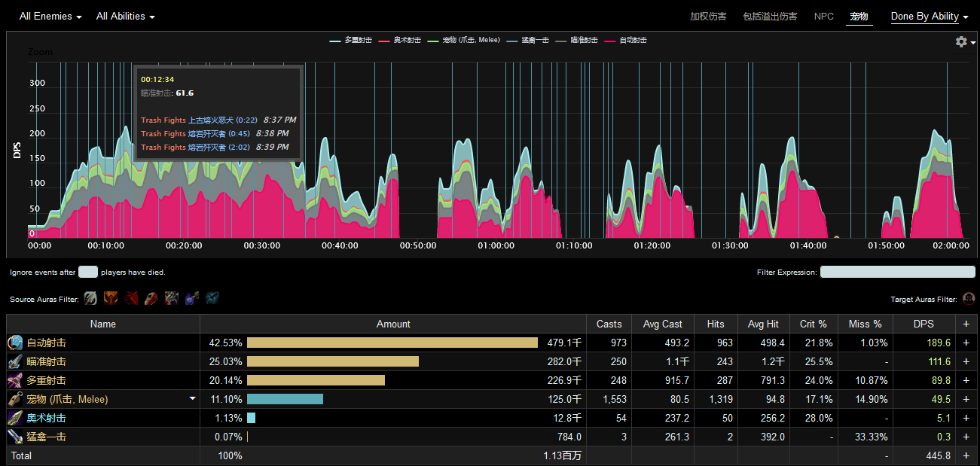The image size is (980, 466).
Task: Click the target auras filter icon
Action: [x=969, y=299]
